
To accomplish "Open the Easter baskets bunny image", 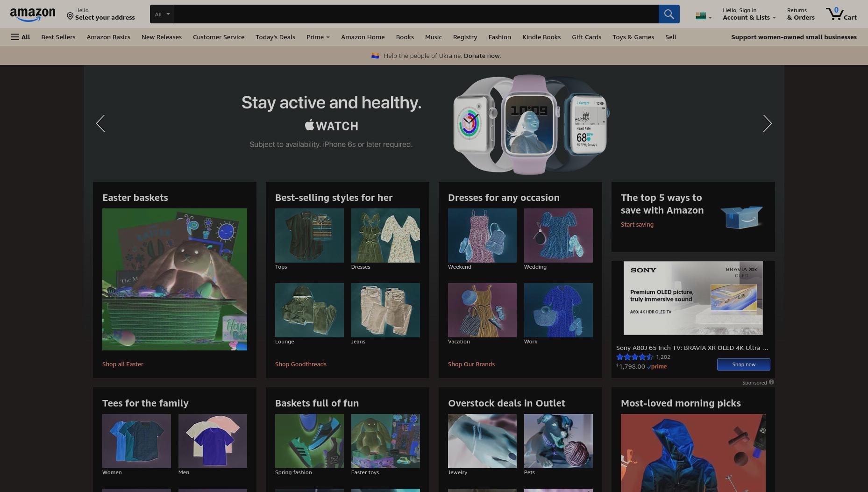I will [x=175, y=279].
